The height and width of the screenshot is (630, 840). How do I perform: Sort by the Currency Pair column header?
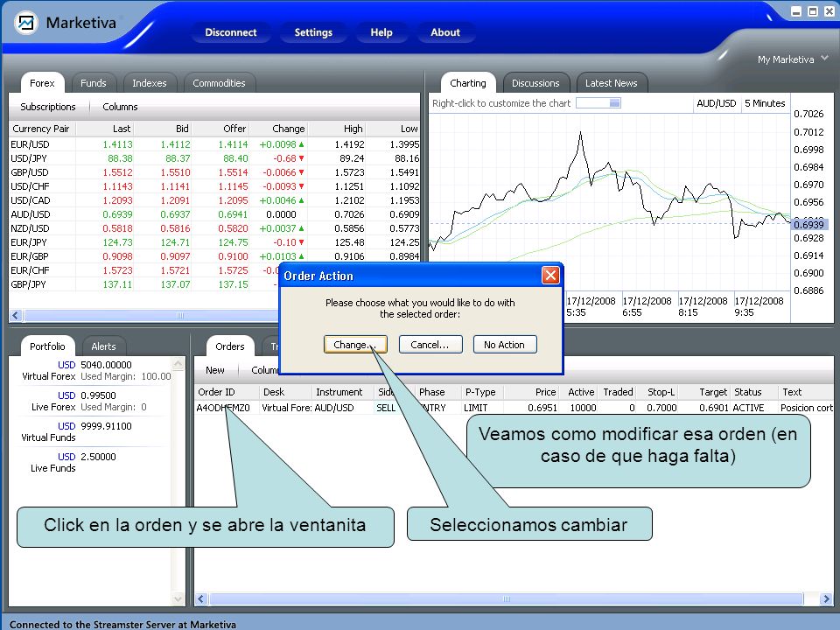coord(41,129)
